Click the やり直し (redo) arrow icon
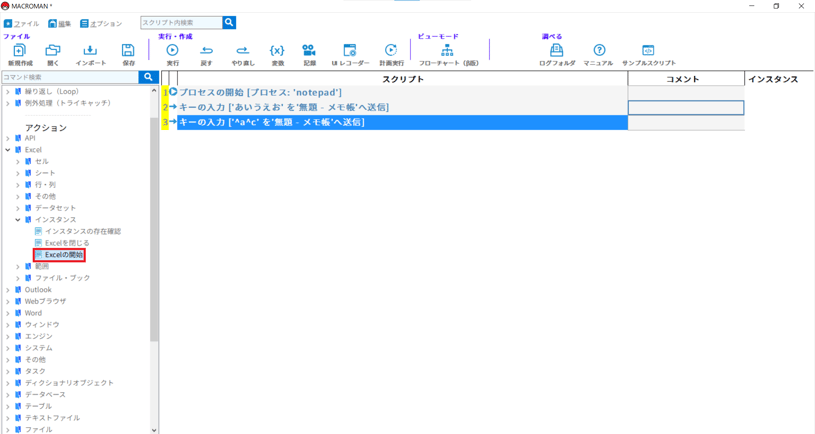815x434 pixels. pyautogui.click(x=243, y=50)
